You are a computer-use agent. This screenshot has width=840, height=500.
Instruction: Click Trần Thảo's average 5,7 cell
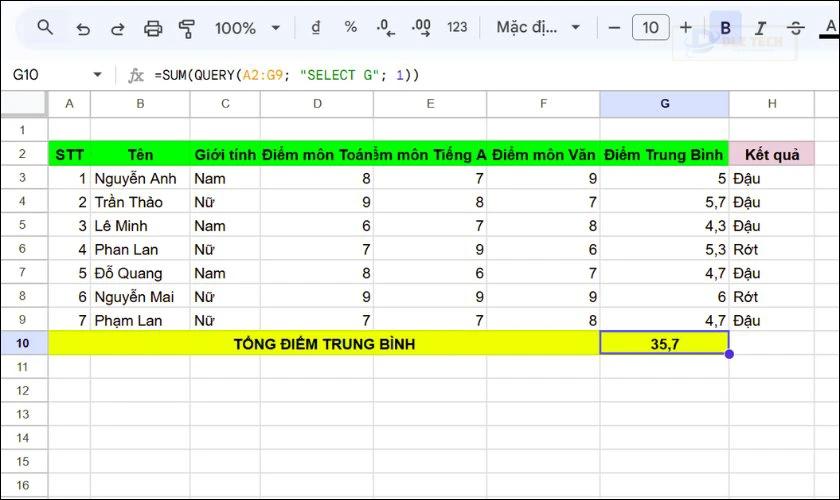(664, 202)
